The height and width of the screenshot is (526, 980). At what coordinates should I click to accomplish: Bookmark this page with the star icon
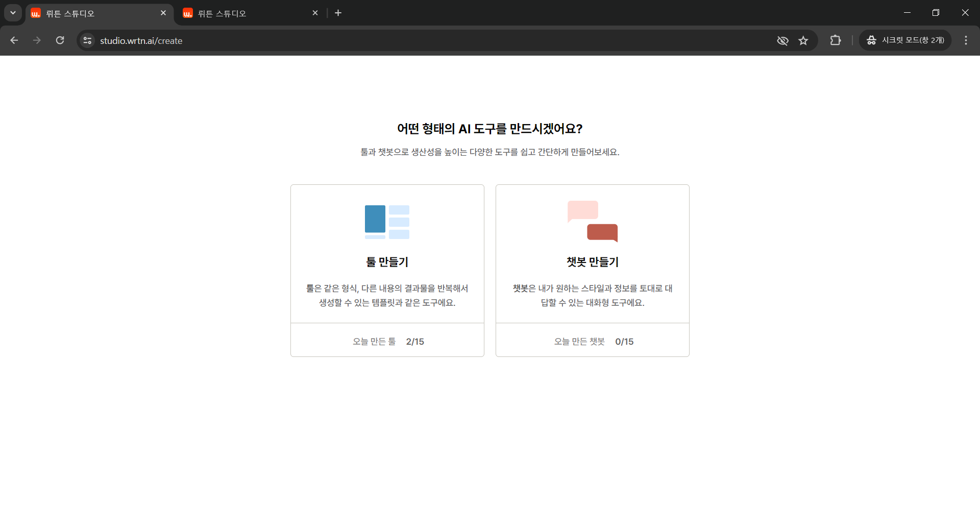803,40
